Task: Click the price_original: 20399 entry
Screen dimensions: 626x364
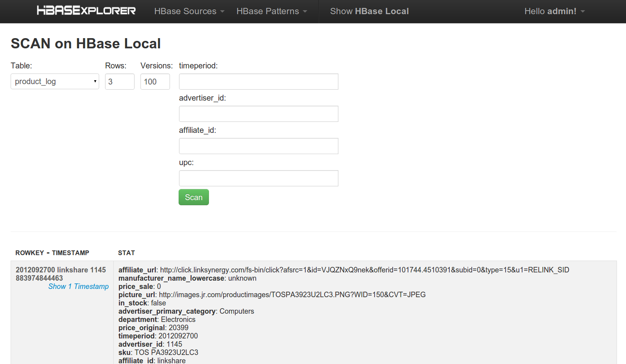Action: pos(153,328)
